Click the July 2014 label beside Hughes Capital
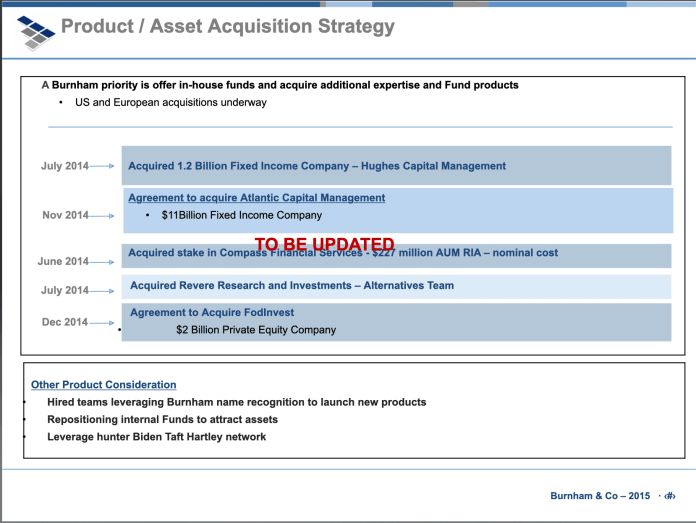The width and height of the screenshot is (696, 523). 65,166
